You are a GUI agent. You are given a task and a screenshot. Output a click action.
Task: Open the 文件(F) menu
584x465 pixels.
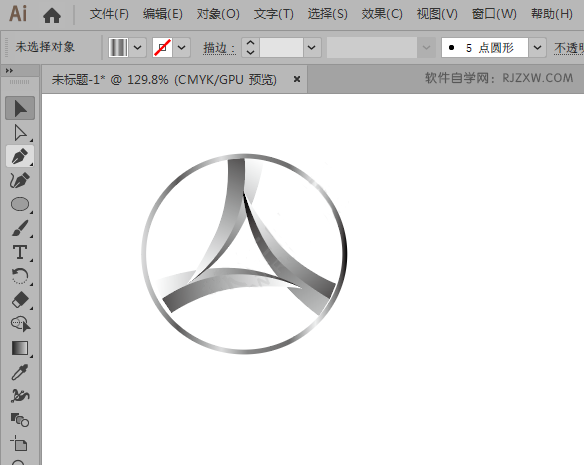109,14
